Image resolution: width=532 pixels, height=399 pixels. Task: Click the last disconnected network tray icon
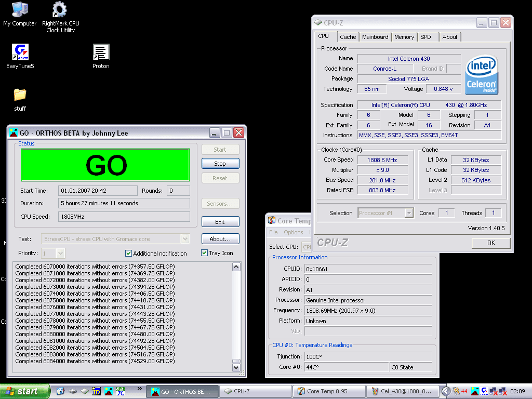[503, 391]
